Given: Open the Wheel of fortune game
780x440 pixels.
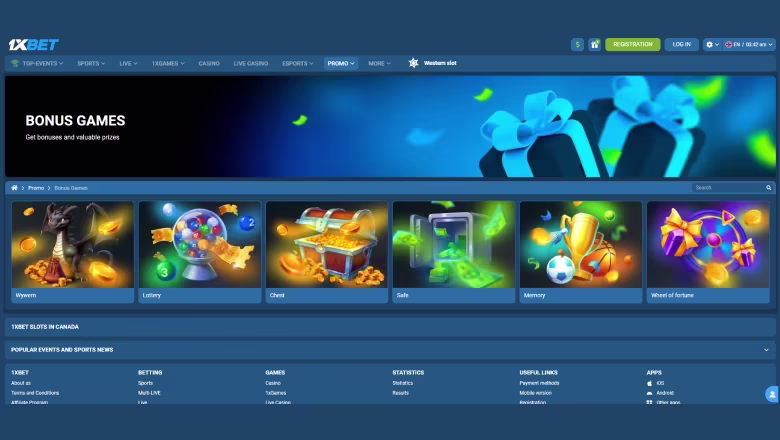Looking at the screenshot, I should 708,252.
